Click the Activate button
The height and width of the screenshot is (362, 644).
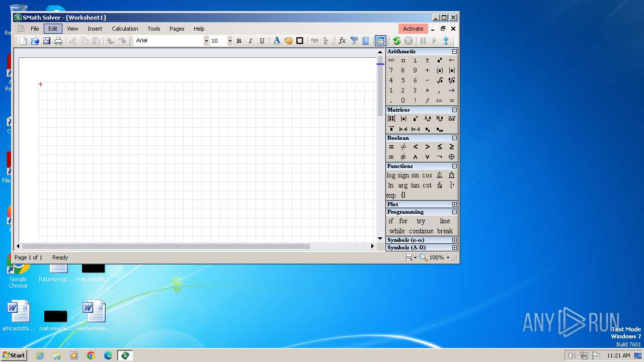pyautogui.click(x=413, y=29)
